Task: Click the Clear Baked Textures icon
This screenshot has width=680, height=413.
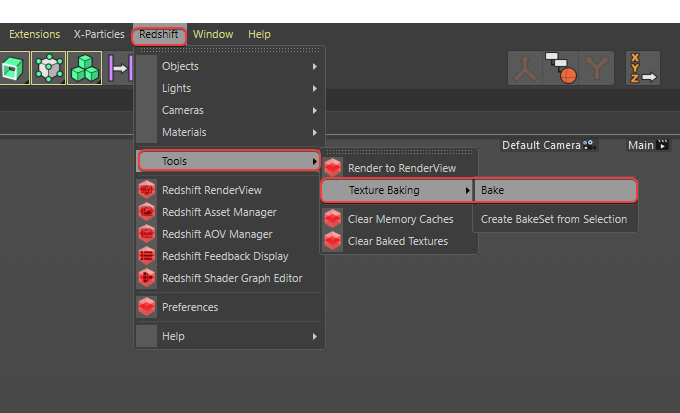Action: (333, 241)
